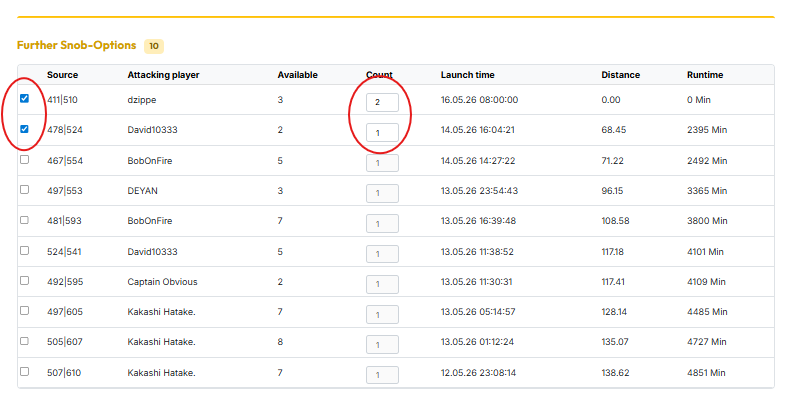Select the DEYAN row checkbox
Viewport: 788px width, 394px height.
[x=24, y=190]
